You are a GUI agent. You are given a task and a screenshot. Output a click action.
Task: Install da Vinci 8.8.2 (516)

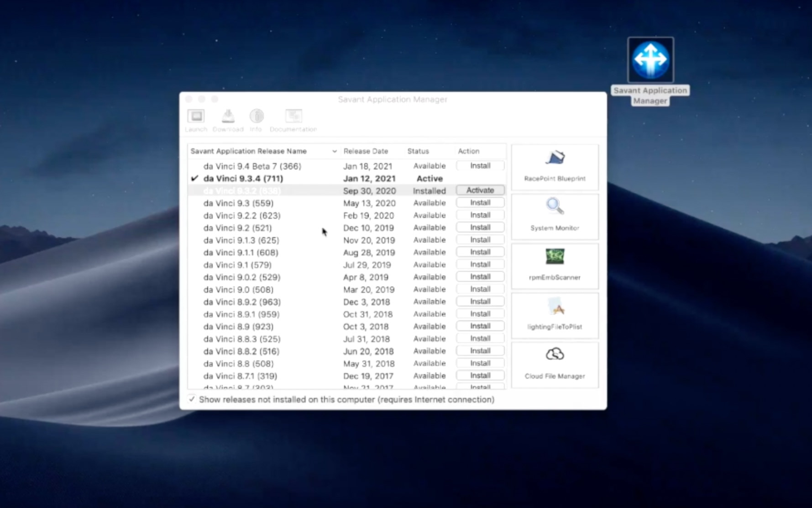[x=480, y=350]
